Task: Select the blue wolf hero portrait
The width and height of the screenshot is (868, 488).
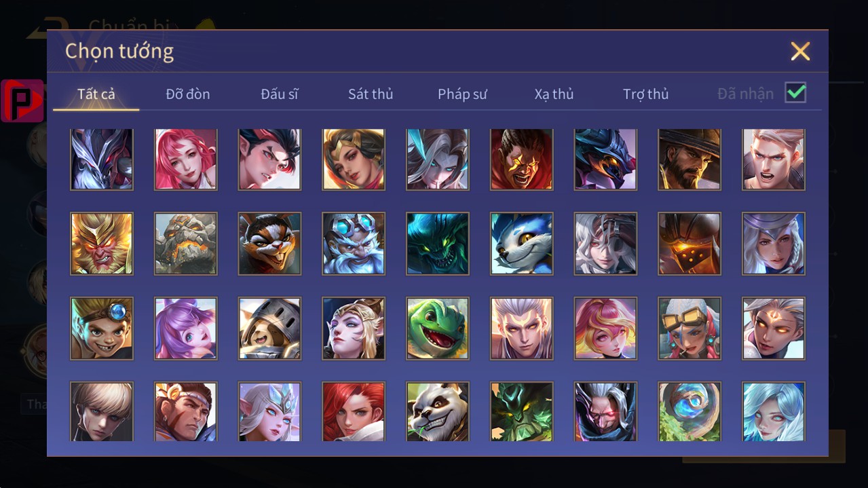Action: coord(521,244)
